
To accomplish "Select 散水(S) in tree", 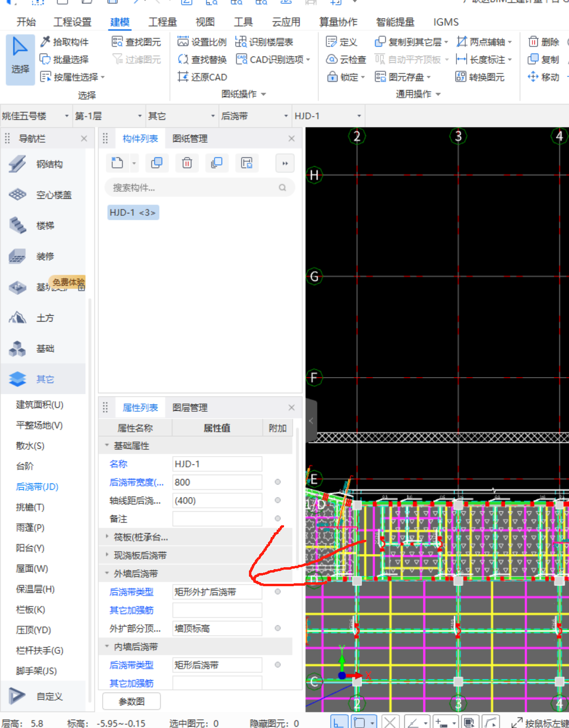I will [x=30, y=445].
